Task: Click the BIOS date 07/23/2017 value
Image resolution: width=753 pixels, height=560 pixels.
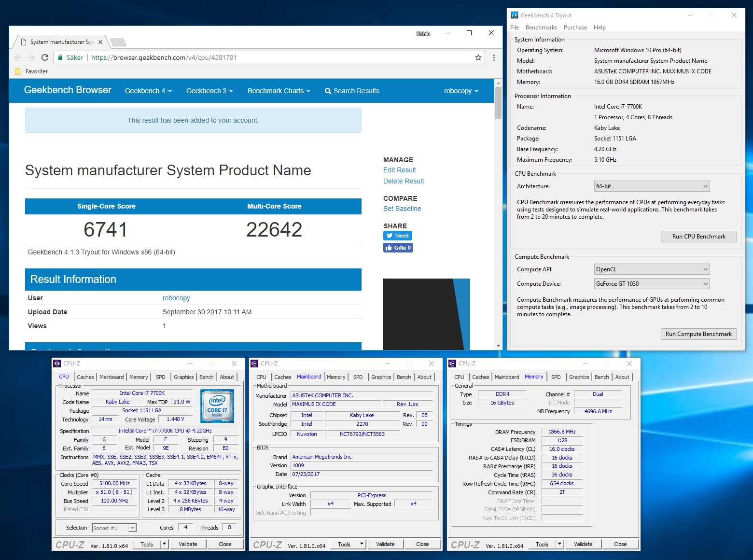Action: (x=362, y=474)
